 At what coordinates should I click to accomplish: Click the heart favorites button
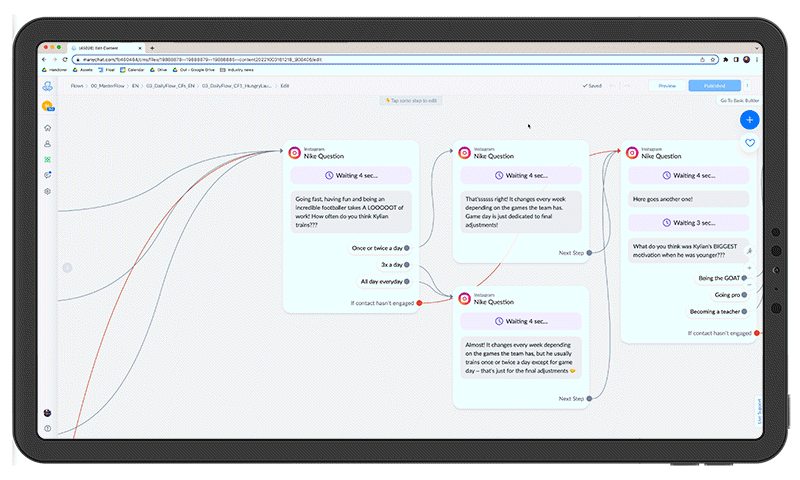point(749,143)
